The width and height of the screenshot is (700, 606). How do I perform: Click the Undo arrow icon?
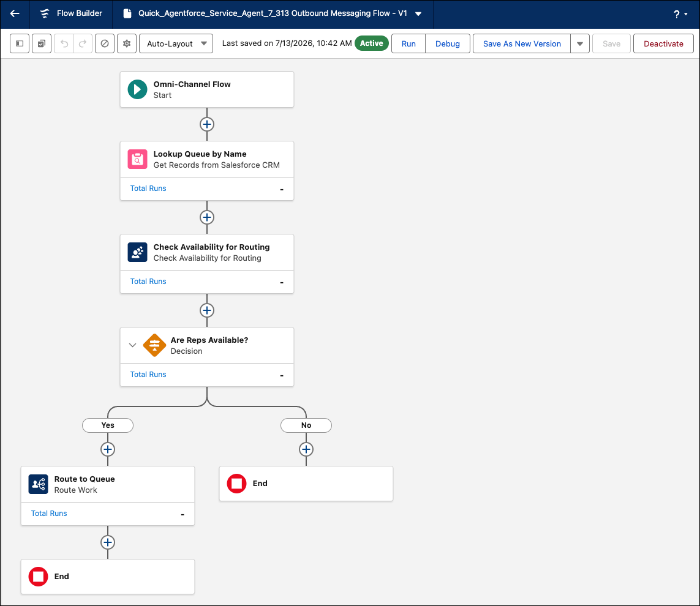64,43
